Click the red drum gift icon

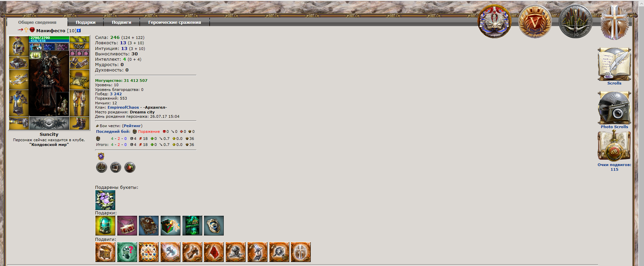pos(127,225)
